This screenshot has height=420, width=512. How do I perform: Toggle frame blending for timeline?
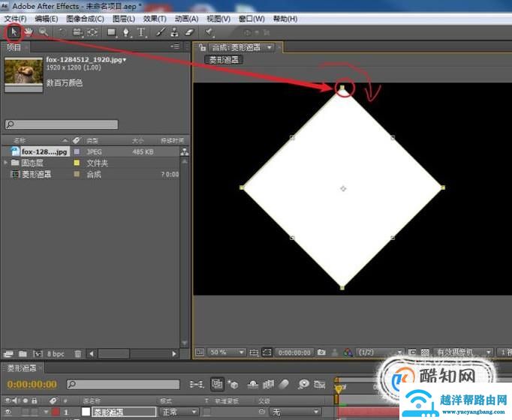268,385
